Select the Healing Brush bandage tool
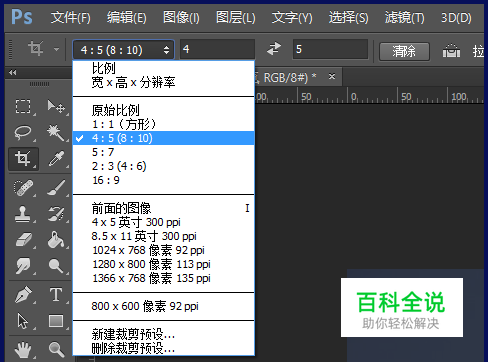 23,188
